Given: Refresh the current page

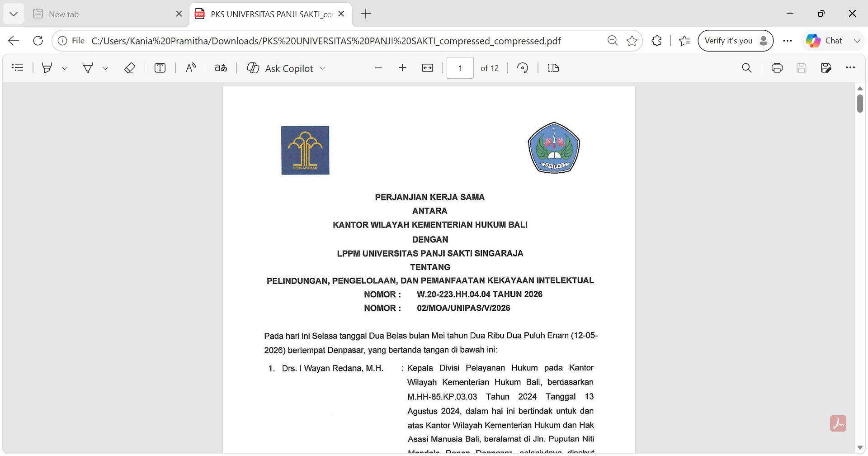Looking at the screenshot, I should pos(38,41).
